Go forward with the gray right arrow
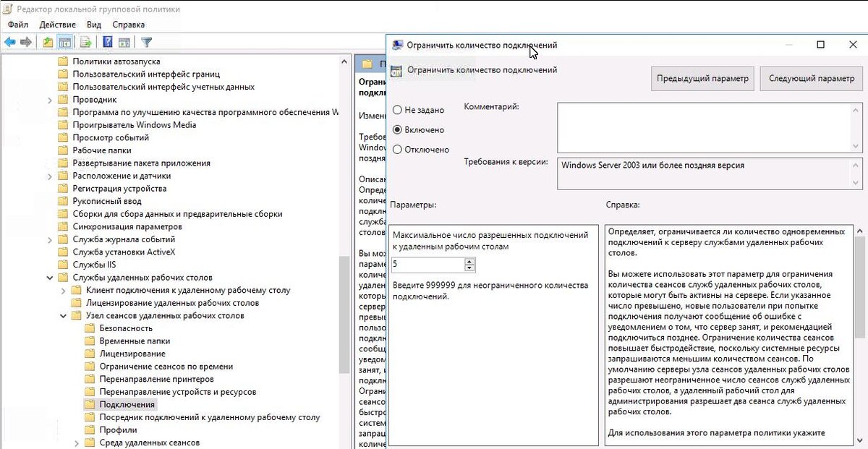This screenshot has height=449, width=868. [26, 42]
